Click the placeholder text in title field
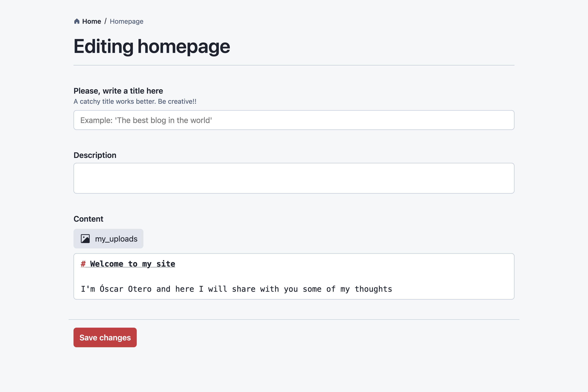 (x=146, y=120)
